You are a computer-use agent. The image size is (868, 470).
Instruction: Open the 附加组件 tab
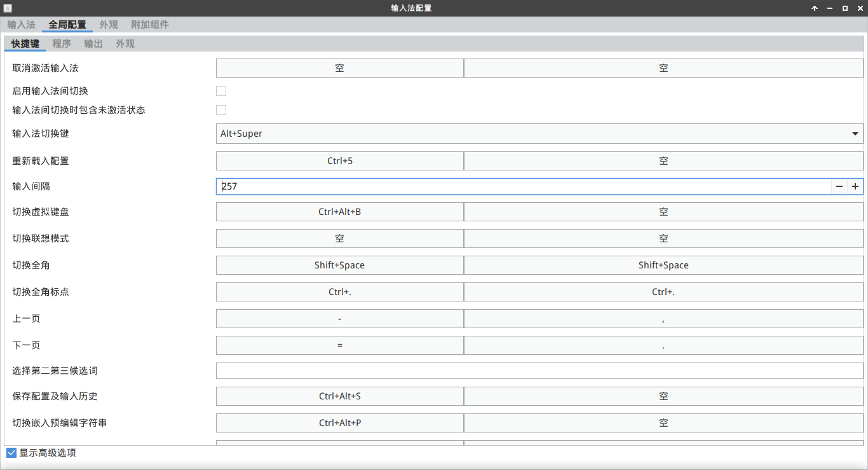150,25
